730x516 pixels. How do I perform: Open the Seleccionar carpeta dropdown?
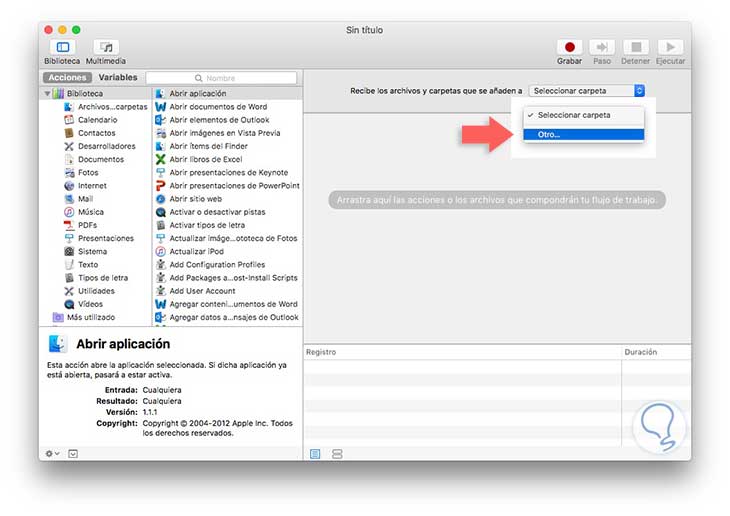(x=587, y=91)
